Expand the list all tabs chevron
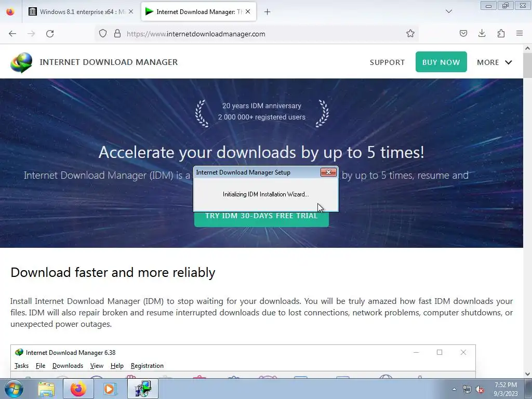 point(449,11)
